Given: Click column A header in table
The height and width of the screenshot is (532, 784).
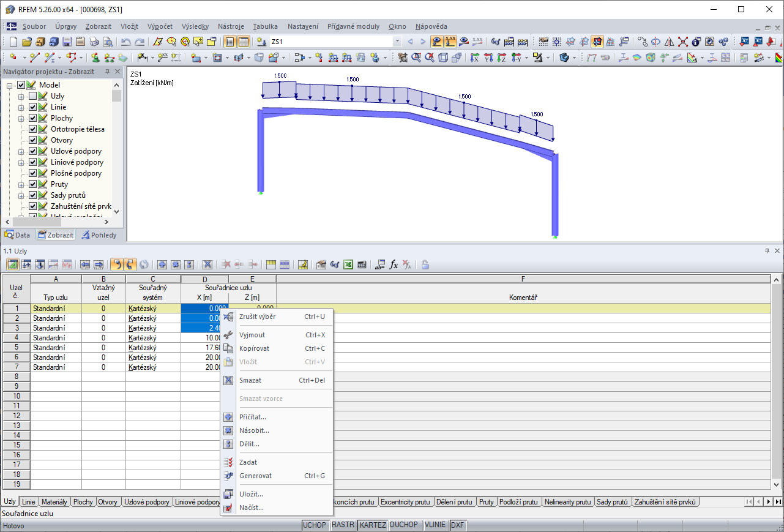Looking at the screenshot, I should (x=56, y=279).
